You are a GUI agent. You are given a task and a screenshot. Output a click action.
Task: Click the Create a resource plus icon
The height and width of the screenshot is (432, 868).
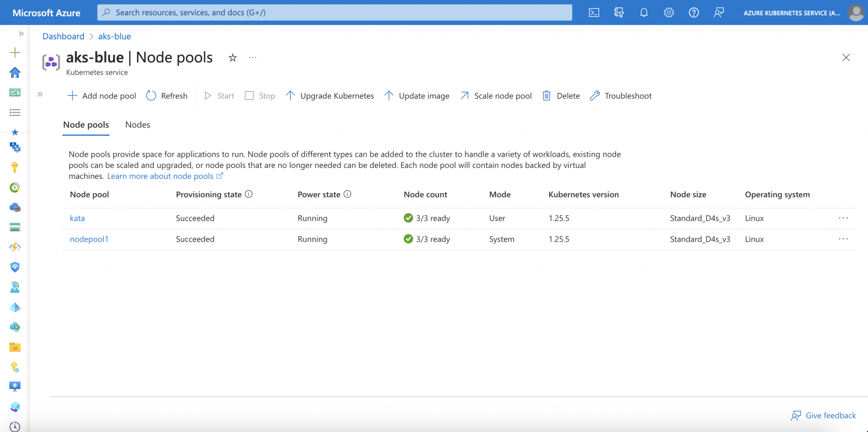tap(15, 53)
